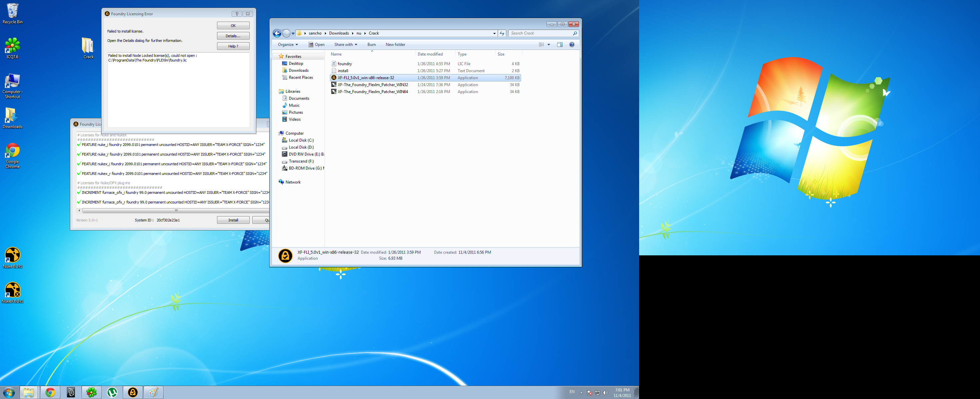The height and width of the screenshot is (399, 980).
Task: Open the Crack folder on desktop
Action: 88,46
